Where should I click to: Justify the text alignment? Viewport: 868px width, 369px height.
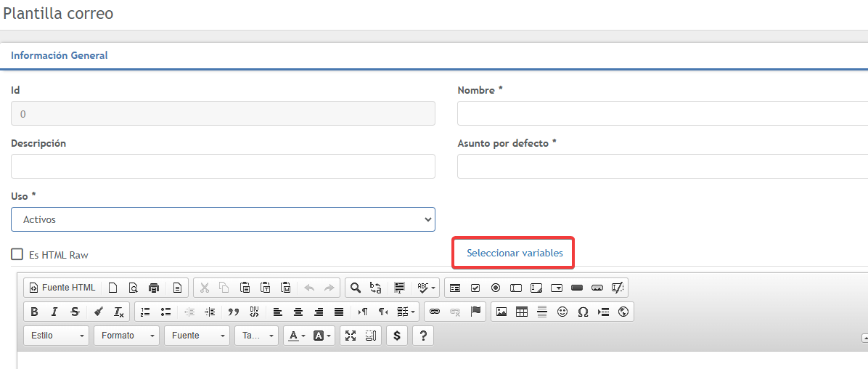(x=340, y=312)
